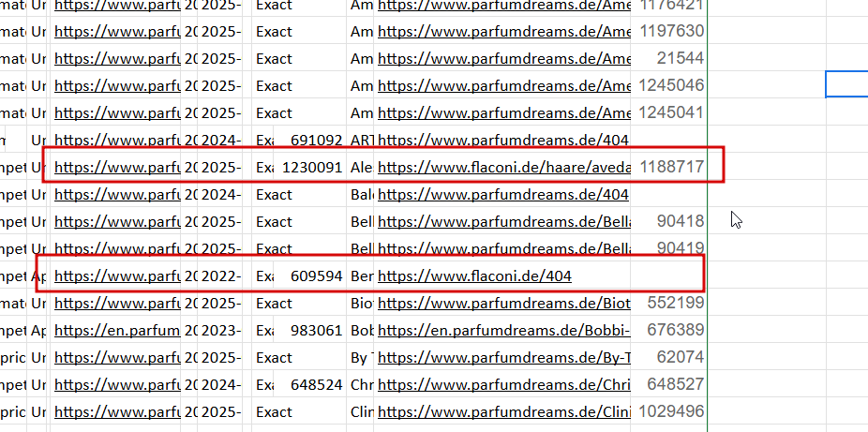The height and width of the screenshot is (432, 868).
Task: Open the parfumdreams.de/404 link in the 691092 row
Action: pos(502,140)
